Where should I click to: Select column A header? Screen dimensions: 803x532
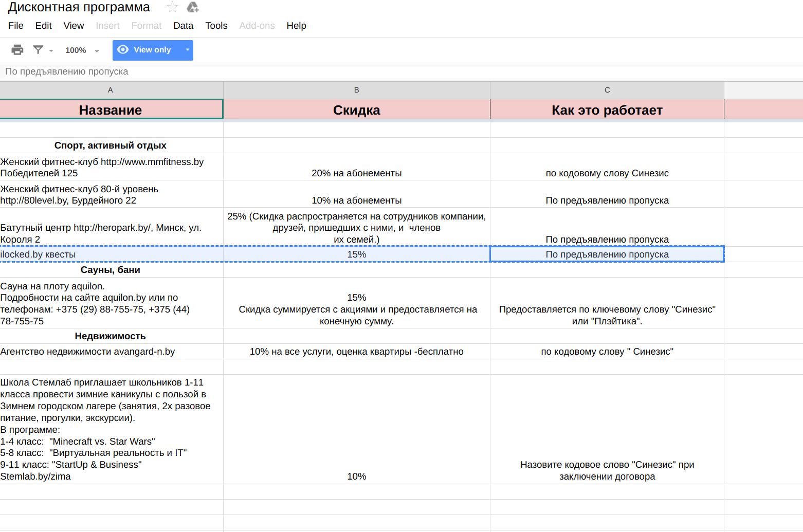pyautogui.click(x=111, y=90)
